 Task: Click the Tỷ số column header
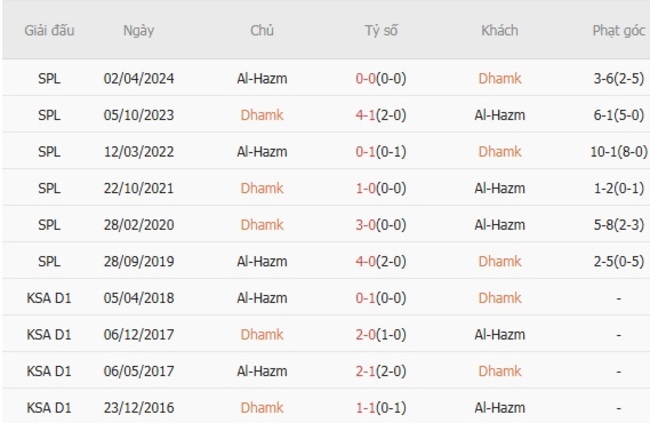coord(381,30)
